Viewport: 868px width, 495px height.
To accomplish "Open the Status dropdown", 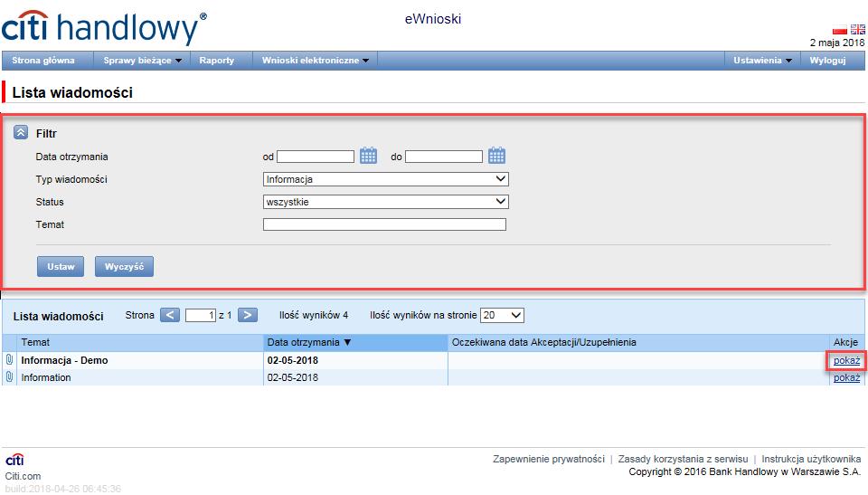I will click(386, 202).
